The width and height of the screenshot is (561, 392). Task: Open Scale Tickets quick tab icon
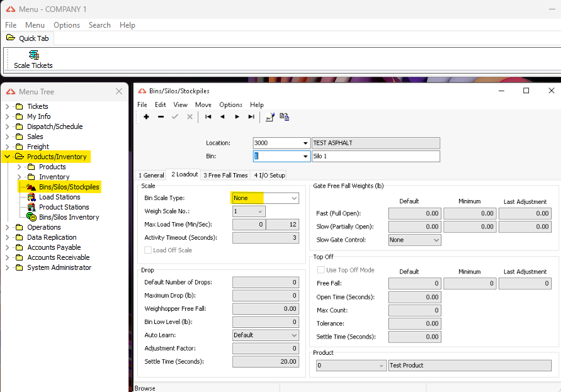(x=34, y=55)
